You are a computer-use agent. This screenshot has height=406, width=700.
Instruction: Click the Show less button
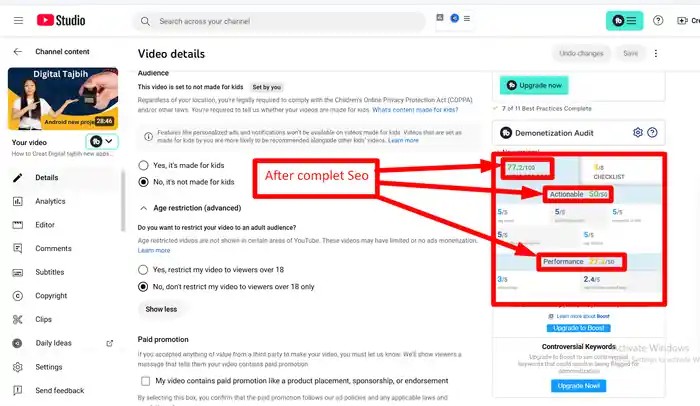161,309
